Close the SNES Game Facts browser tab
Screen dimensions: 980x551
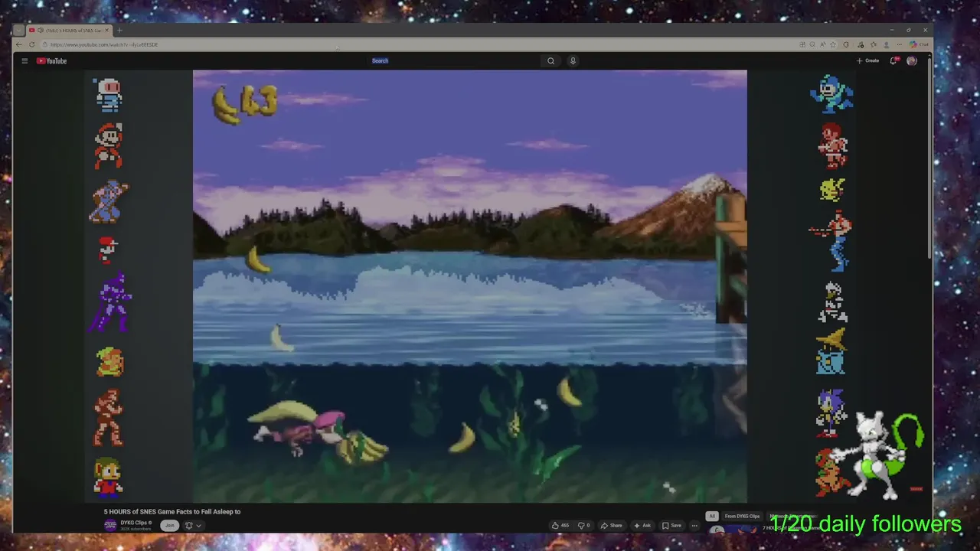click(x=107, y=30)
